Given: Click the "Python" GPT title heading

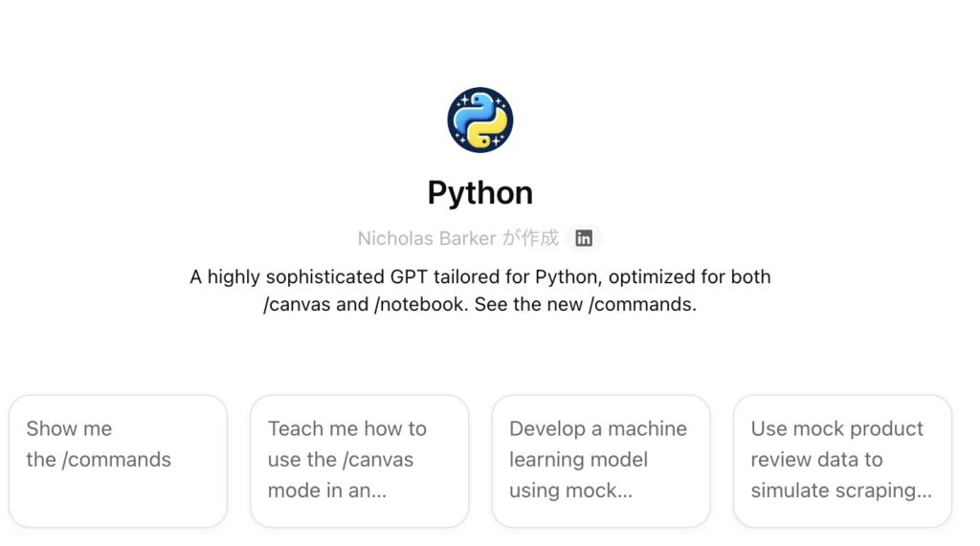Looking at the screenshot, I should click(x=480, y=193).
